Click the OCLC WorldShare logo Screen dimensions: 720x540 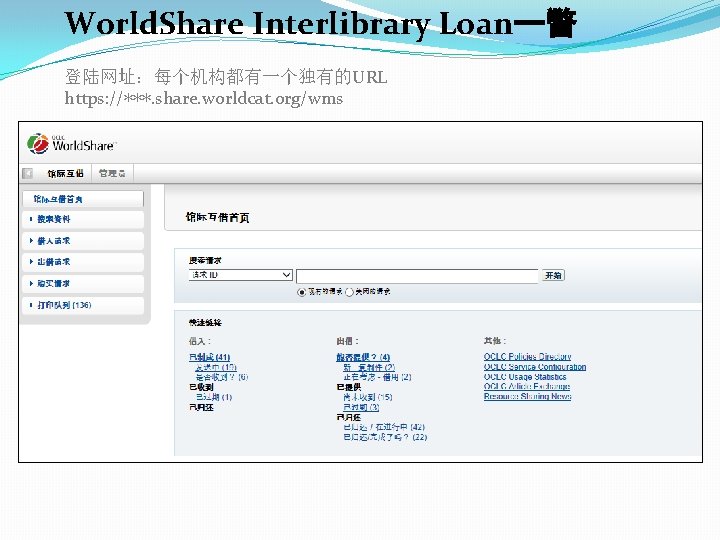click(72, 144)
